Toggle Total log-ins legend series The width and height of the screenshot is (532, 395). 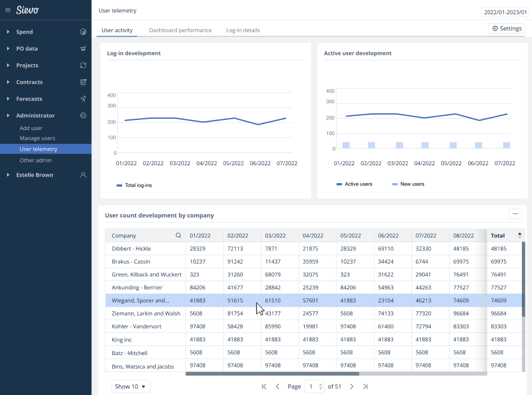pos(134,186)
